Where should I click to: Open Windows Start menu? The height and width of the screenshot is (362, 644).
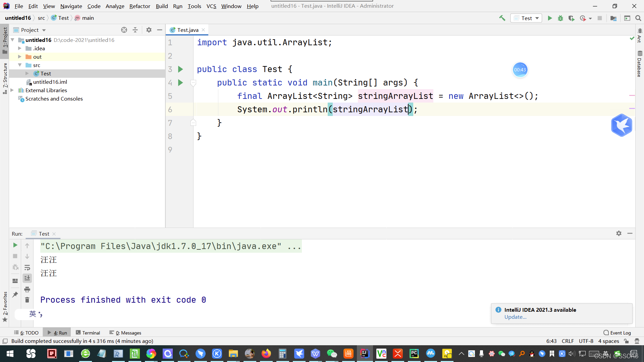point(10,354)
